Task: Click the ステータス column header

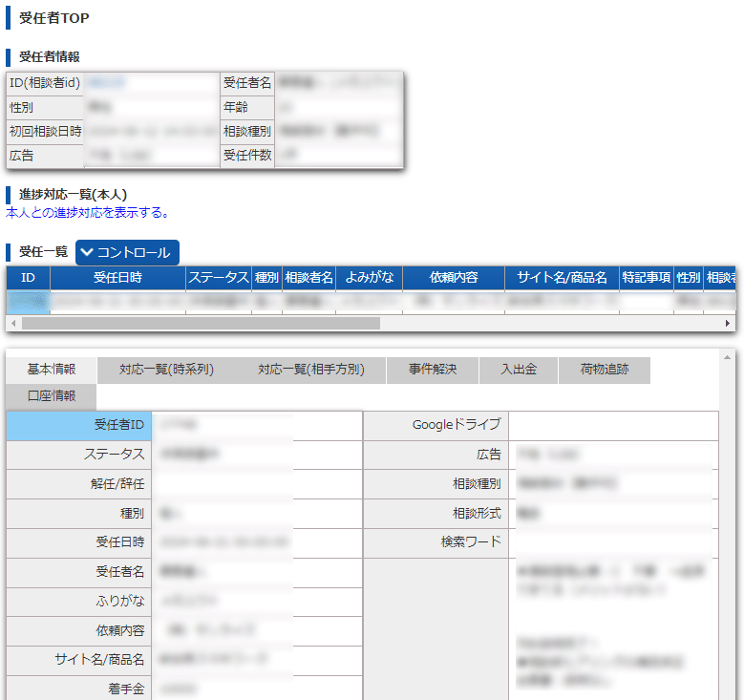Action: (x=218, y=278)
